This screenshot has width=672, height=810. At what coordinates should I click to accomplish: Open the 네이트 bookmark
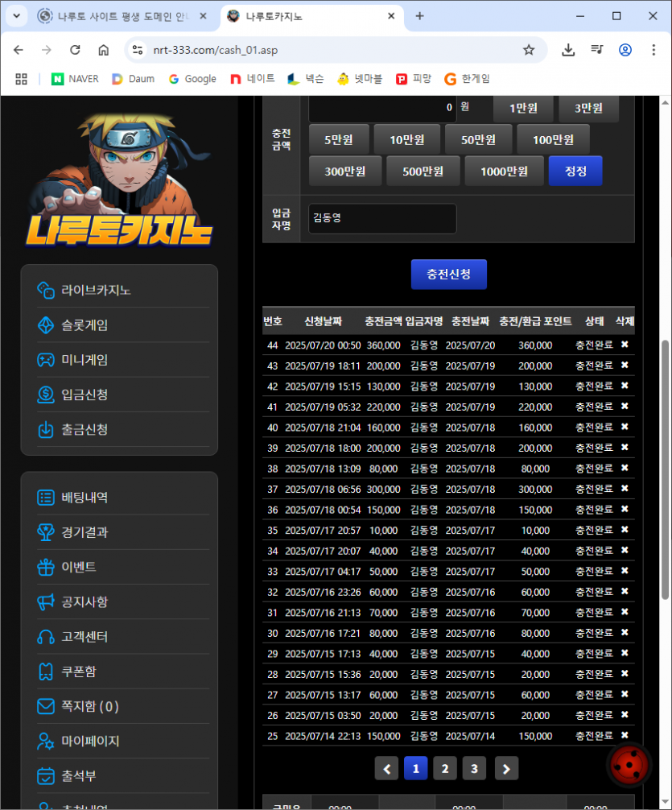click(252, 79)
